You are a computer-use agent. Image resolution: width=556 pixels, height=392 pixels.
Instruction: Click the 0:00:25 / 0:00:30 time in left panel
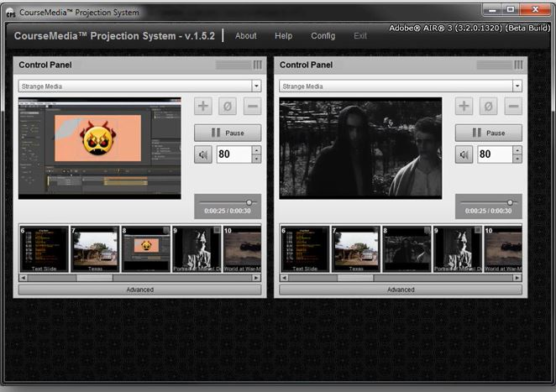click(x=228, y=211)
